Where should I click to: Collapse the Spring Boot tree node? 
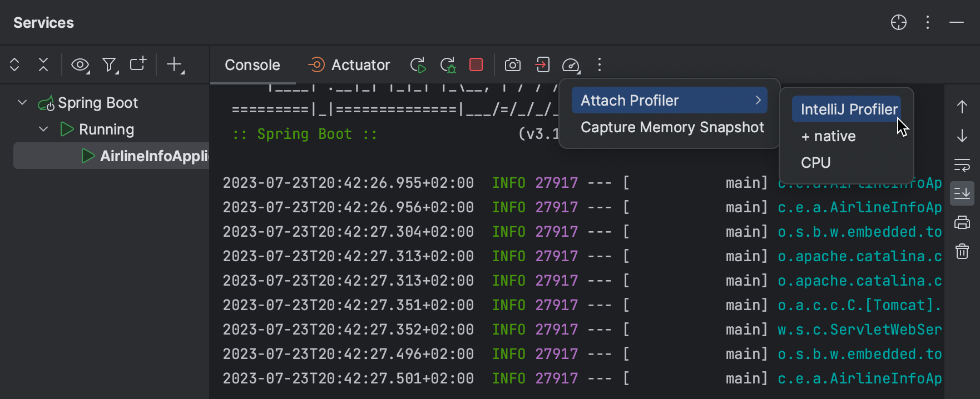pyautogui.click(x=22, y=102)
